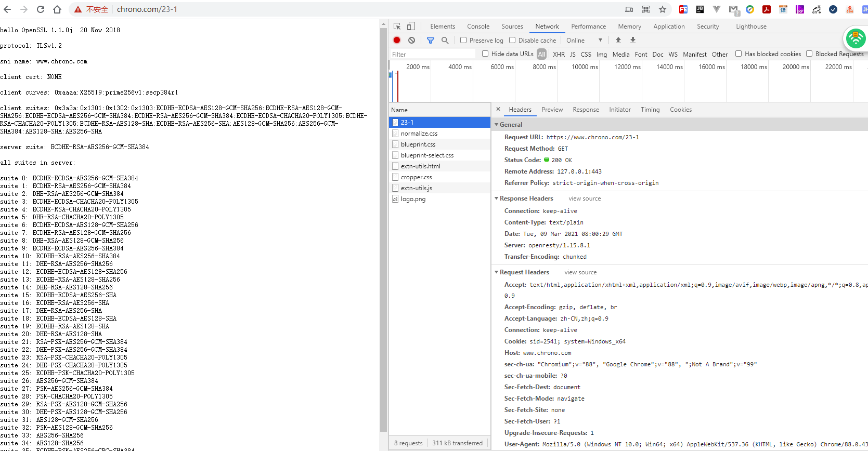The height and width of the screenshot is (451, 868).
Task: Click the import HAR upload icon
Action: 618,40
